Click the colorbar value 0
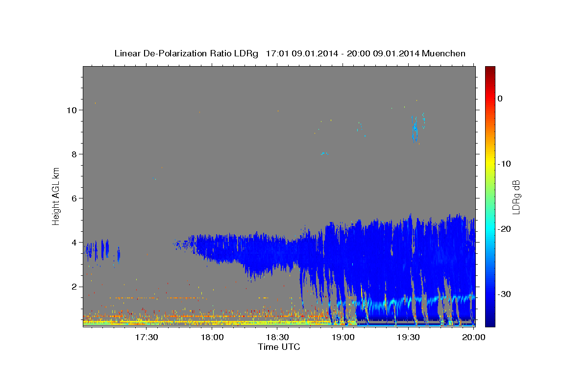588x392 pixels. click(500, 98)
